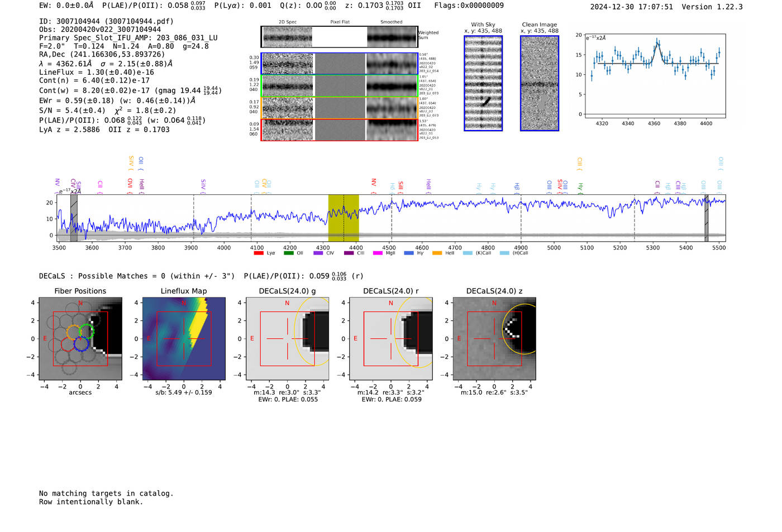Click the green-bordered fiber spectrum row
The image size is (782, 532).
[x=340, y=86]
